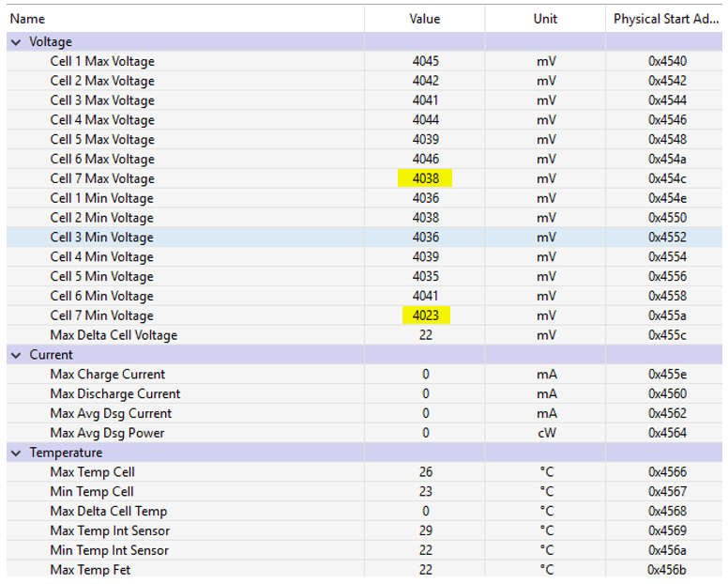
Task: Click the value 0 of Max Charge Current
Action: click(425, 375)
